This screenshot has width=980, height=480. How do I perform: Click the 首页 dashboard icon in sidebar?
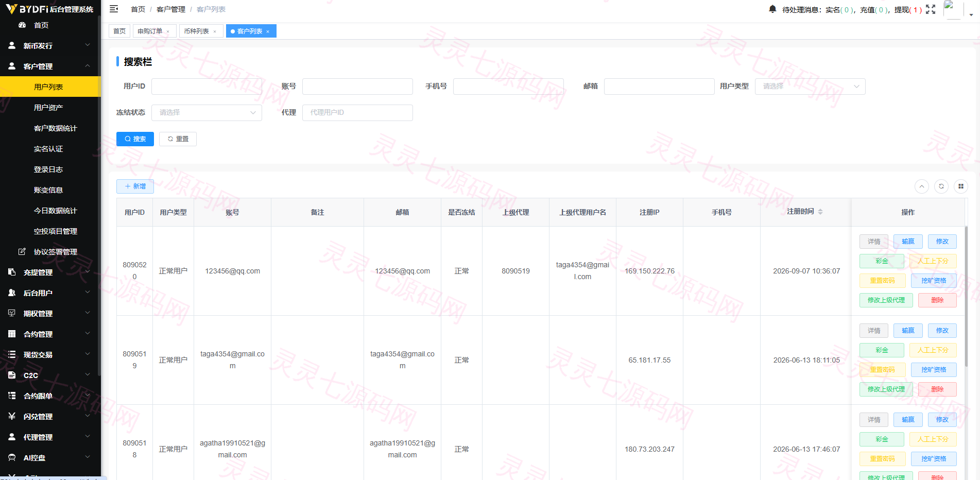[22, 25]
